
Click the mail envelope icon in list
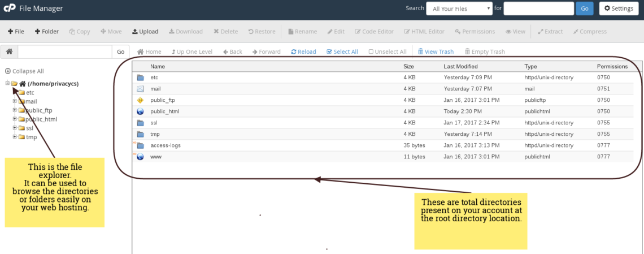point(140,89)
